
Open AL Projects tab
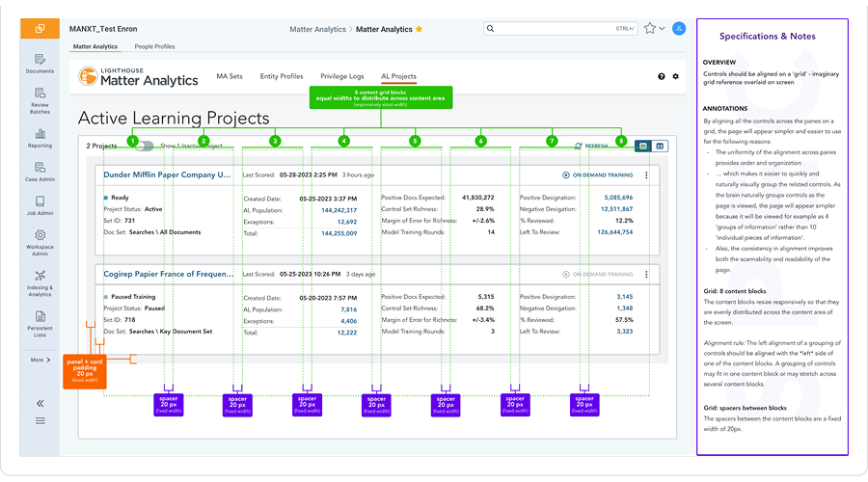(398, 76)
